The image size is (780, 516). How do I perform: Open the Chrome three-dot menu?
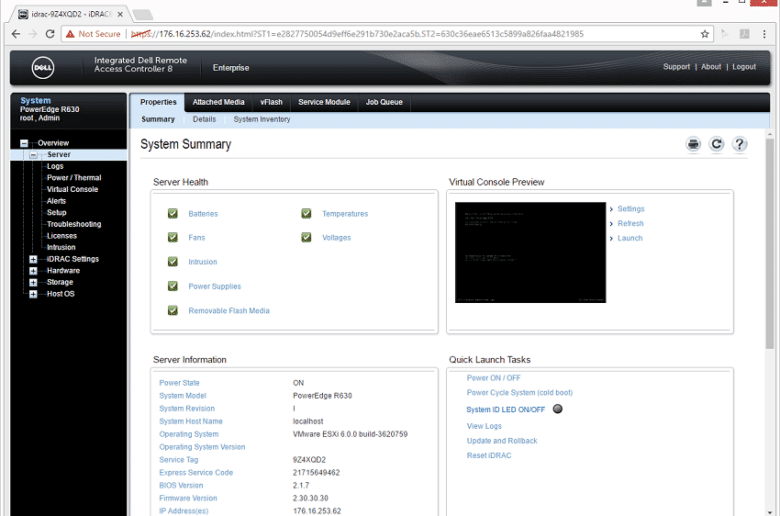(x=764, y=34)
